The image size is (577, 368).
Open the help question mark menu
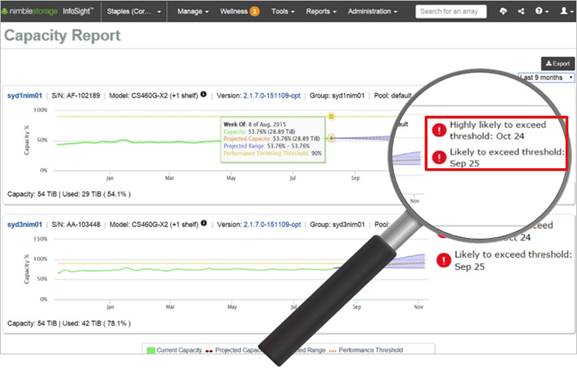point(542,11)
